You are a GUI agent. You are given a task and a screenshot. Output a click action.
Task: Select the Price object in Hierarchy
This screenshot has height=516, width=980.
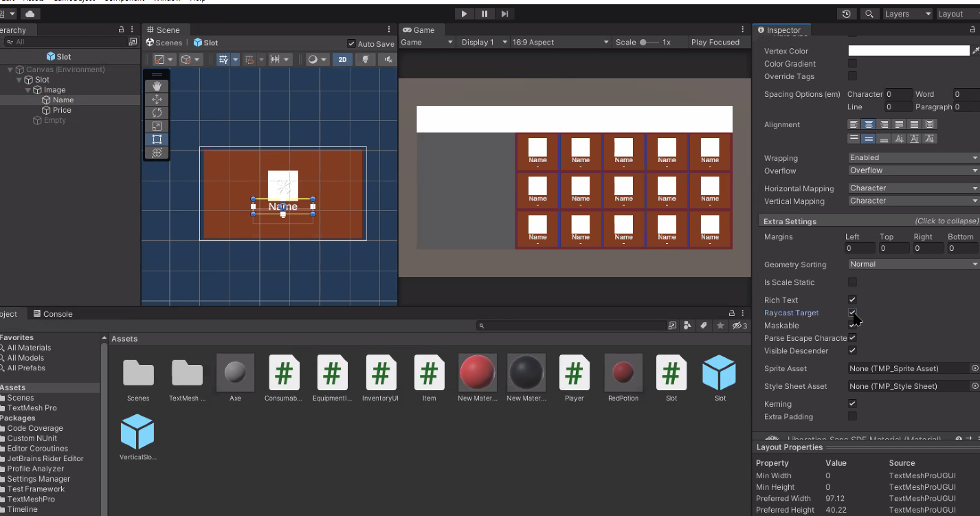(62, 110)
